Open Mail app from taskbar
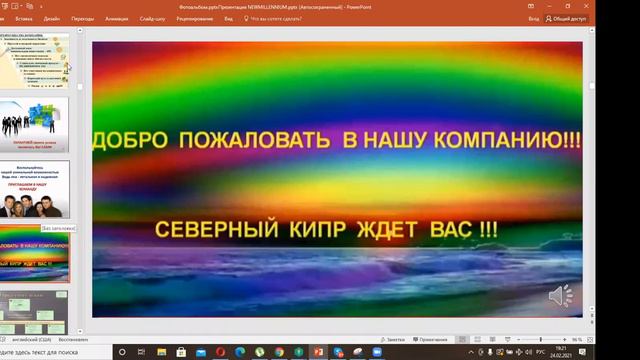The height and width of the screenshot is (360, 640). pos(201,352)
